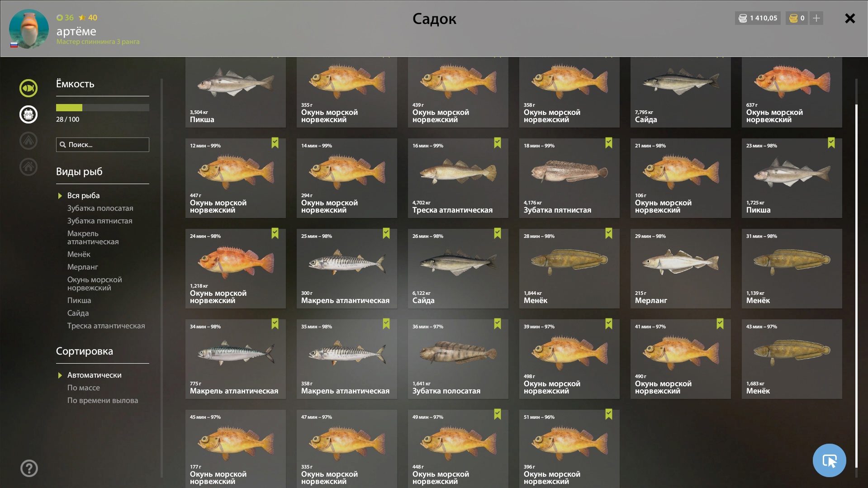868x488 pixels.
Task: Click the silver coins balance icon
Action: (x=743, y=18)
